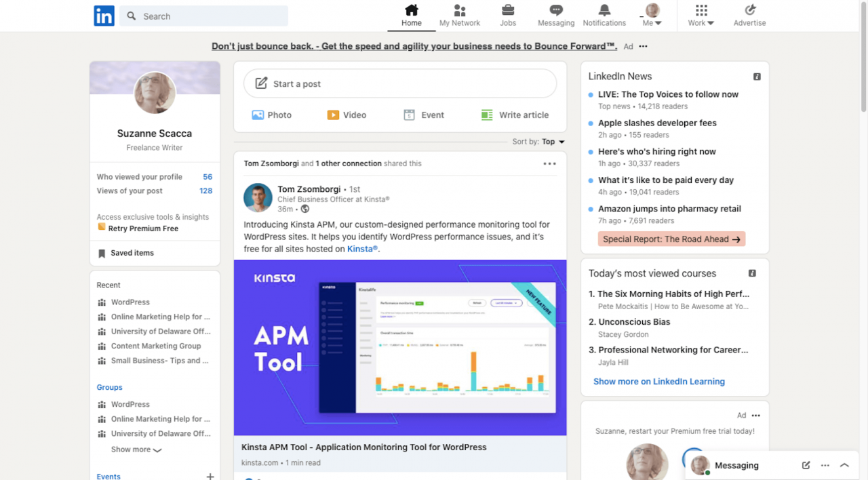The height and width of the screenshot is (480, 868).
Task: Open Saved items via the bookmark icon
Action: pyautogui.click(x=102, y=252)
